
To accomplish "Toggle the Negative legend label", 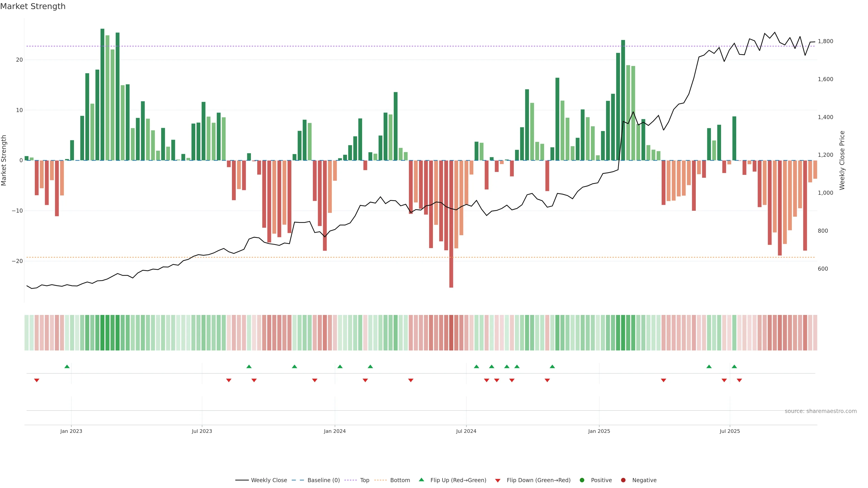I will point(644,480).
